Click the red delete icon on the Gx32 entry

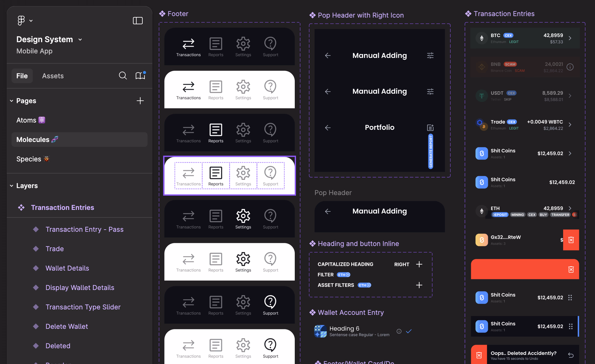(571, 240)
